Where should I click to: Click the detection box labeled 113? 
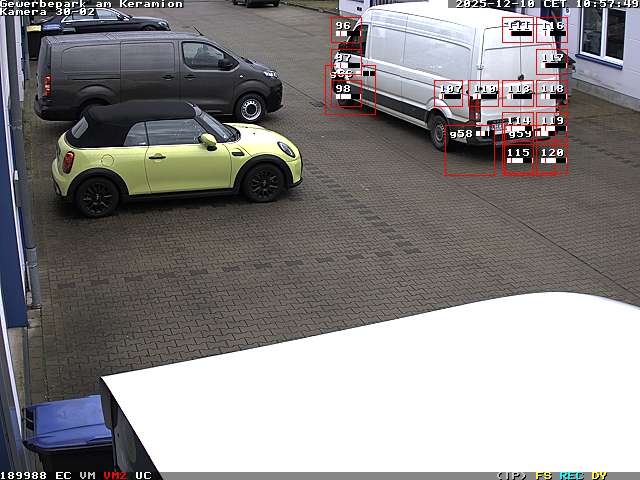[x=518, y=93]
